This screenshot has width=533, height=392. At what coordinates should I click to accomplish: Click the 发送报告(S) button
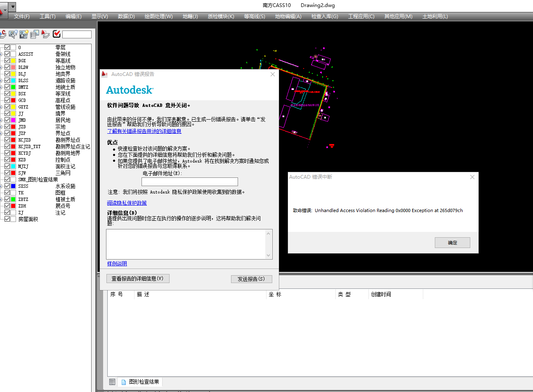251,279
